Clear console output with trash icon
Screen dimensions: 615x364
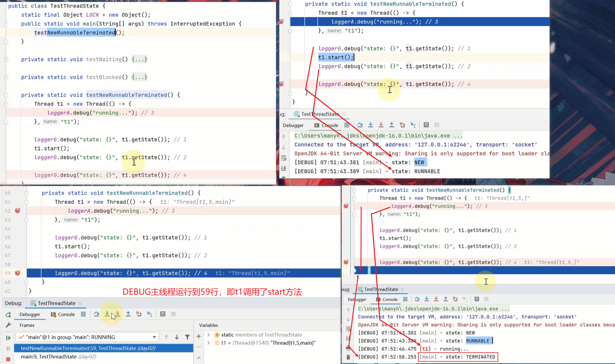click(x=348, y=357)
